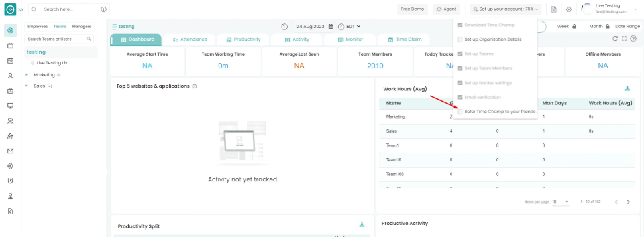644x237 pixels.
Task: Open the envelope mail sidebar icon
Action: pyautogui.click(x=10, y=151)
